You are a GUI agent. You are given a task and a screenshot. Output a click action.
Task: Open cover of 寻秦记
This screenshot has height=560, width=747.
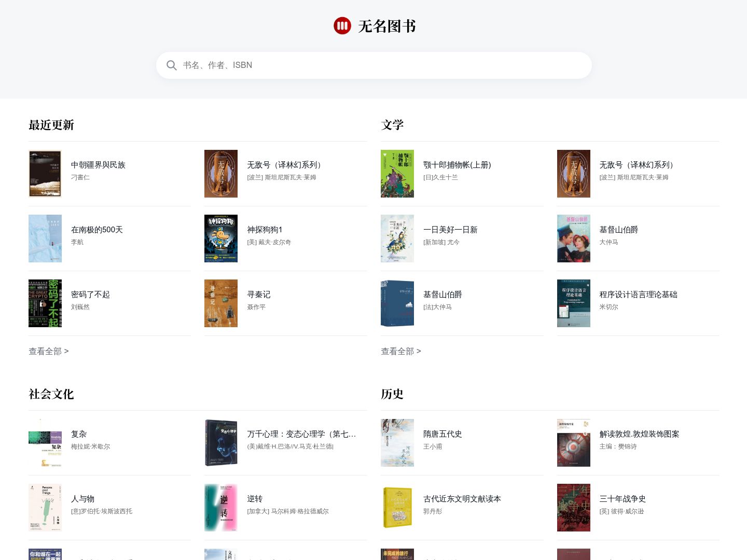(221, 303)
